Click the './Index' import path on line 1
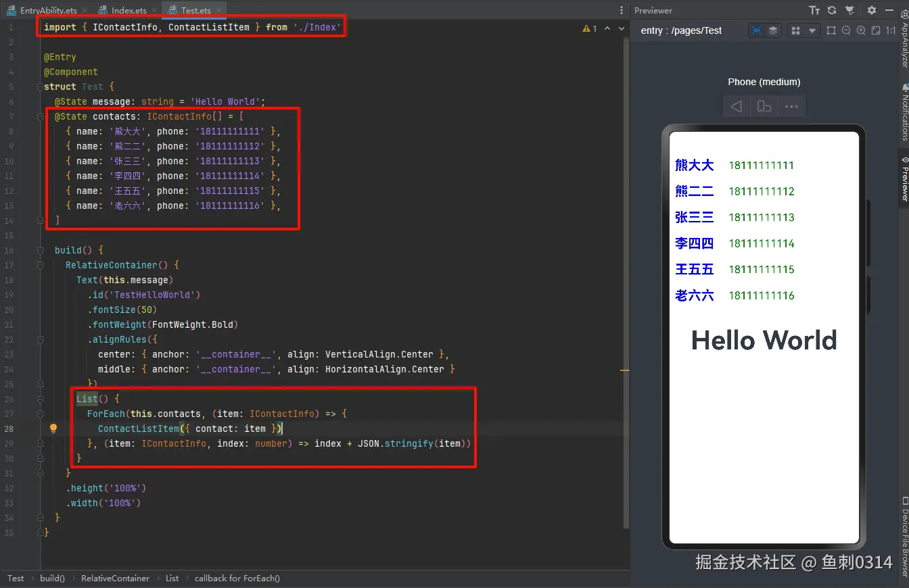The height and width of the screenshot is (588, 909). click(317, 27)
